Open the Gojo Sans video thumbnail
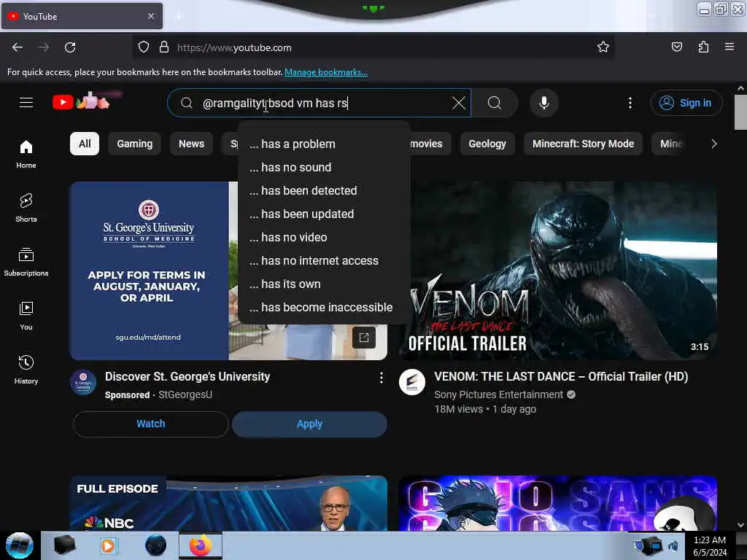The height and width of the screenshot is (560, 747). 558,503
